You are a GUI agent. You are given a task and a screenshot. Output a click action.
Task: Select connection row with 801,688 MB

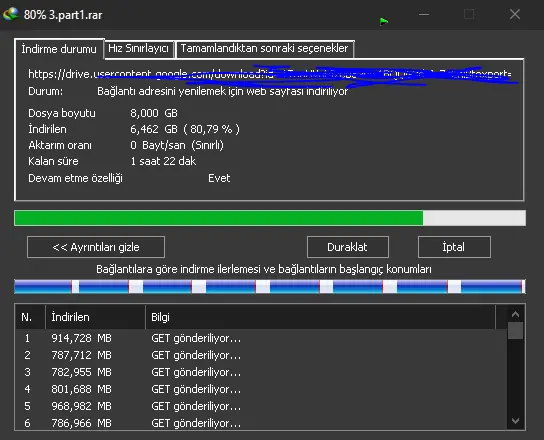point(261,389)
